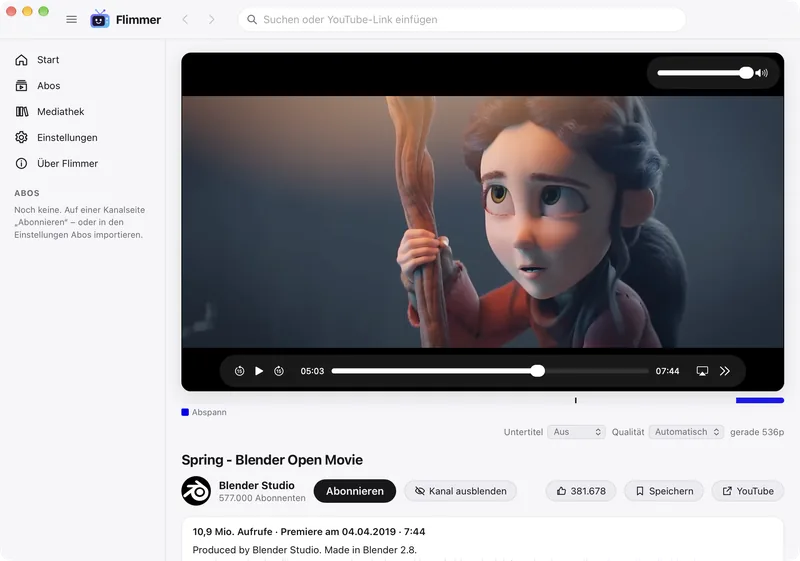800x561 pixels.
Task: Click the Abonnieren button
Action: pyautogui.click(x=355, y=491)
